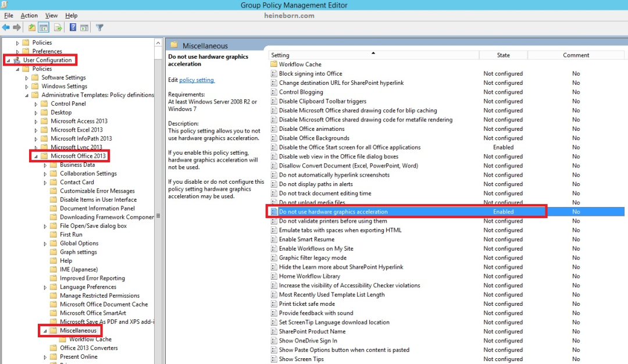
Task: Sort by the Setting column header
Action: click(373, 55)
